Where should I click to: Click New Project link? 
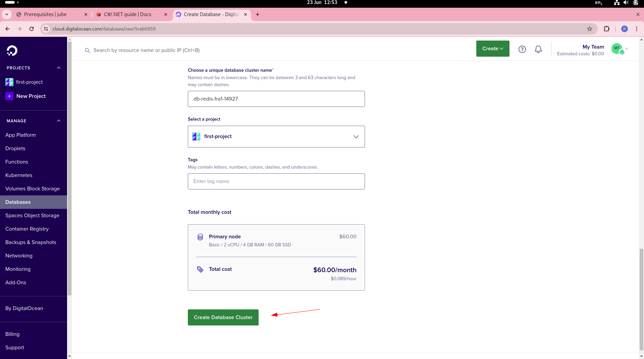tap(31, 96)
